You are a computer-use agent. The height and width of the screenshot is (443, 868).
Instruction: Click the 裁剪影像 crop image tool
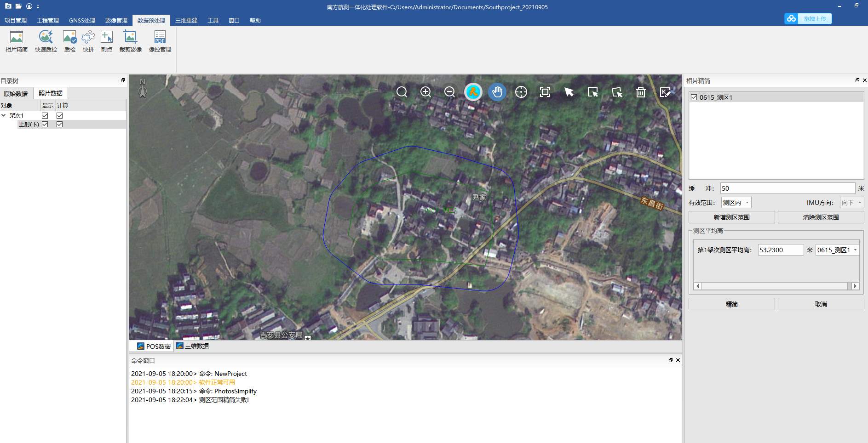pos(130,41)
